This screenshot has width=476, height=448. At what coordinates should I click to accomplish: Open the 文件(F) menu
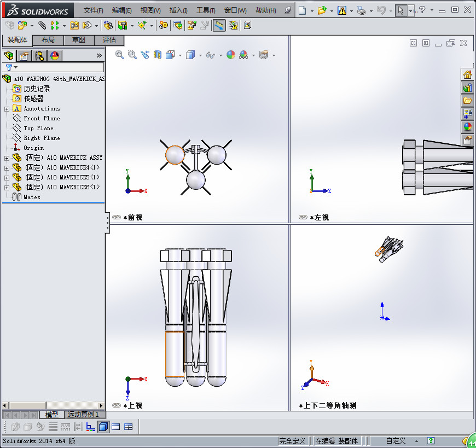pos(93,10)
